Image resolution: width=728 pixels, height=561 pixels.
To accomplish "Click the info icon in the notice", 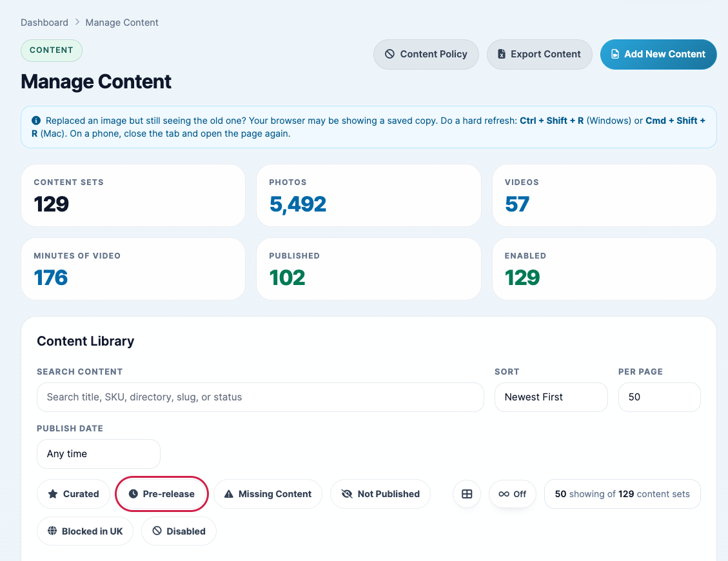I will click(x=35, y=121).
